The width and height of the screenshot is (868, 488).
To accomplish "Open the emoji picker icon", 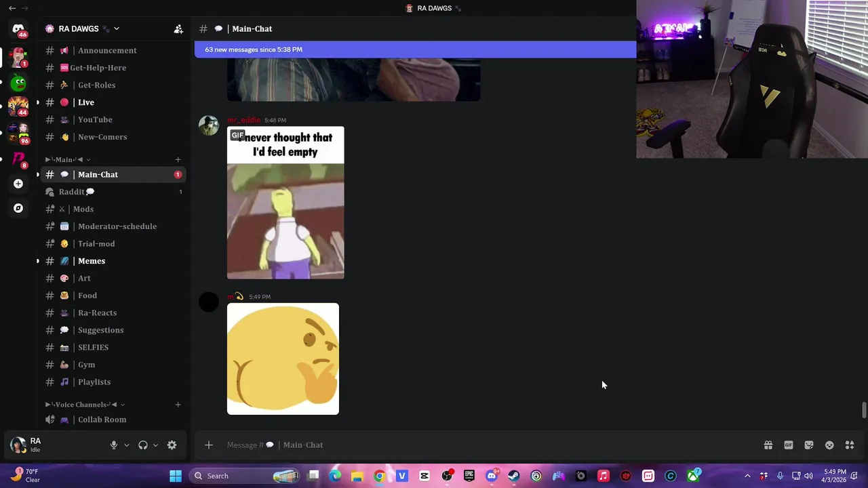I will (829, 445).
